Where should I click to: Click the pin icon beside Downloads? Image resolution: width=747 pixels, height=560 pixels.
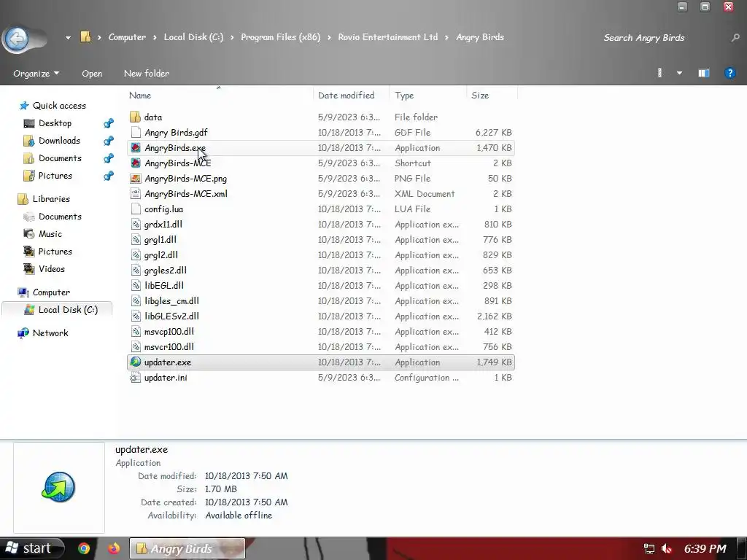[109, 141]
